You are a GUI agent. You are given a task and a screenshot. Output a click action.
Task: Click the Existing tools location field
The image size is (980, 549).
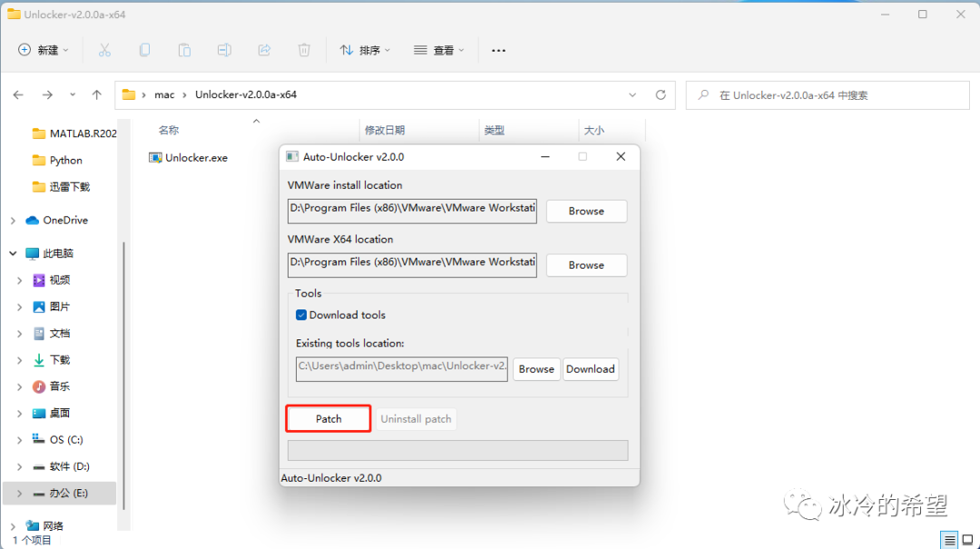pos(402,369)
